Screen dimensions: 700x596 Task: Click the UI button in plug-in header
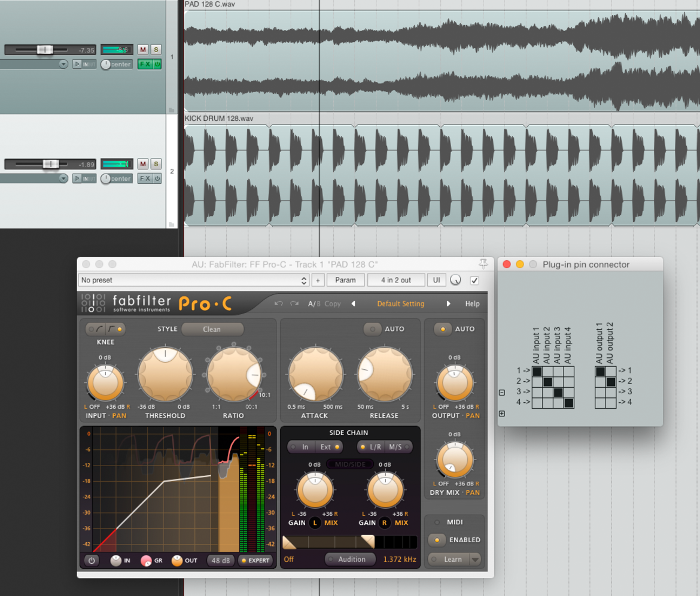coord(437,280)
